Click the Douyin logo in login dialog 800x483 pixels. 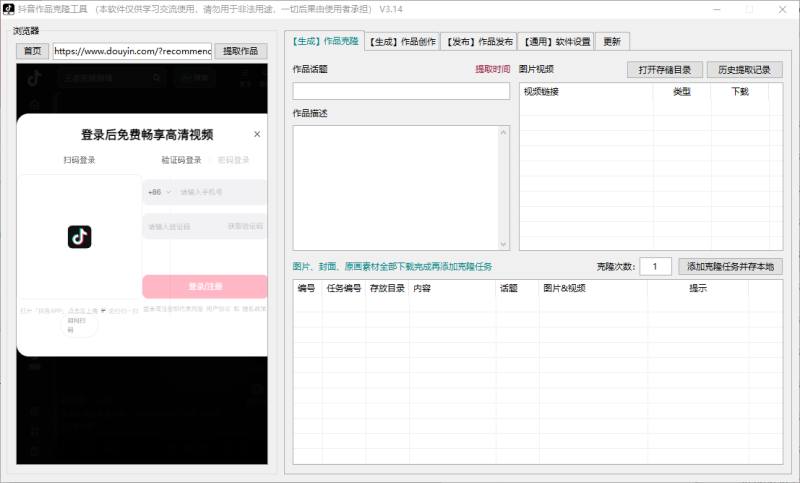[79, 236]
